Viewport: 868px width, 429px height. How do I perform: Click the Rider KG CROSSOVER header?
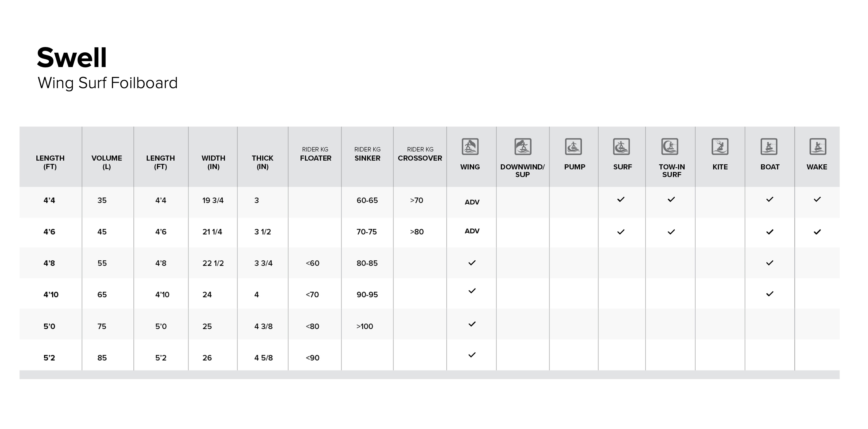pyautogui.click(x=420, y=154)
